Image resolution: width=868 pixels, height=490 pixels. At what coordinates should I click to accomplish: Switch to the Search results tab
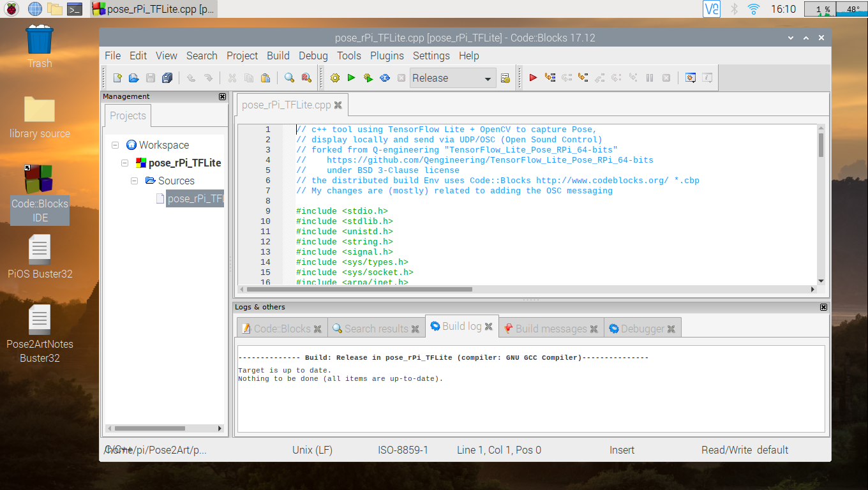[x=376, y=329]
